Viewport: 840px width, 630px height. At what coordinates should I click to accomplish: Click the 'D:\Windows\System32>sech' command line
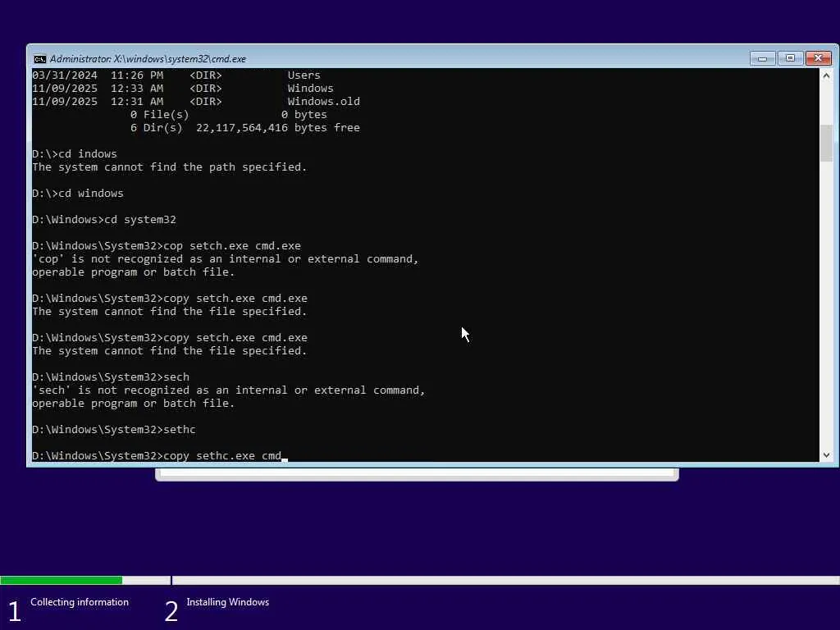tap(111, 377)
